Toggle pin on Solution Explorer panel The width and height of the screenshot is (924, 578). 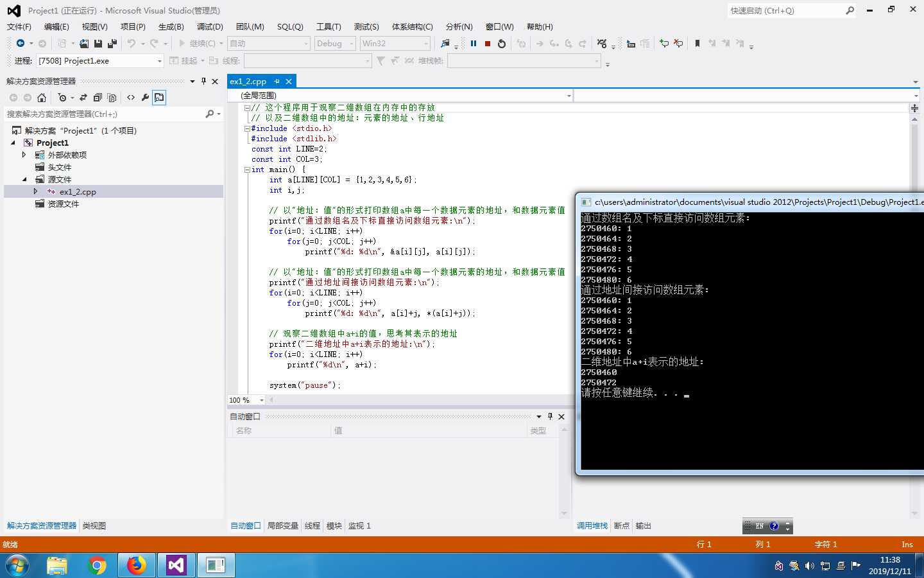coord(203,81)
